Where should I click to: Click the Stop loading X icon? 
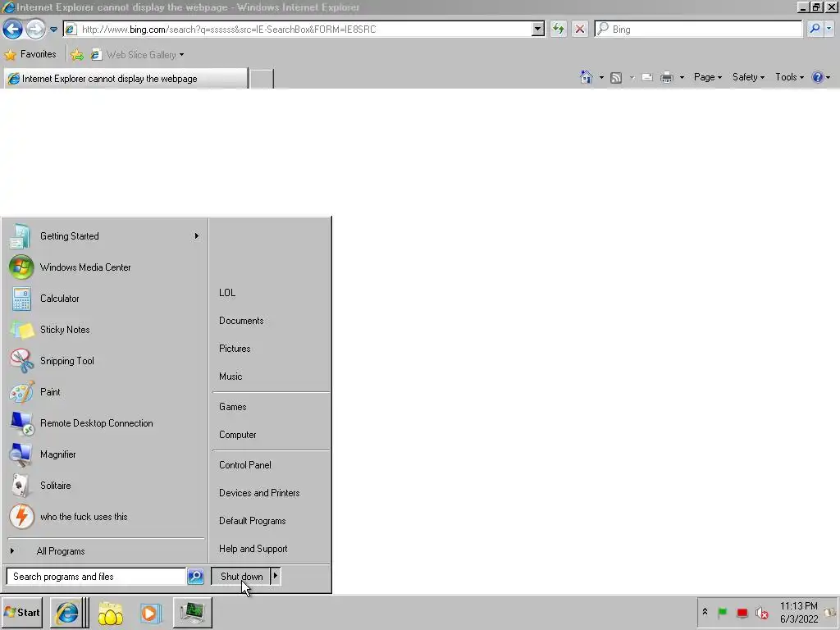[x=580, y=29]
